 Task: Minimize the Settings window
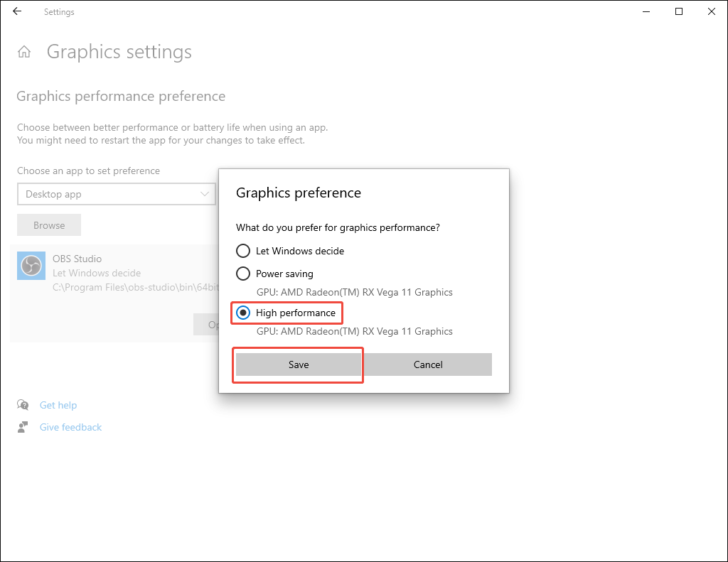(x=646, y=11)
